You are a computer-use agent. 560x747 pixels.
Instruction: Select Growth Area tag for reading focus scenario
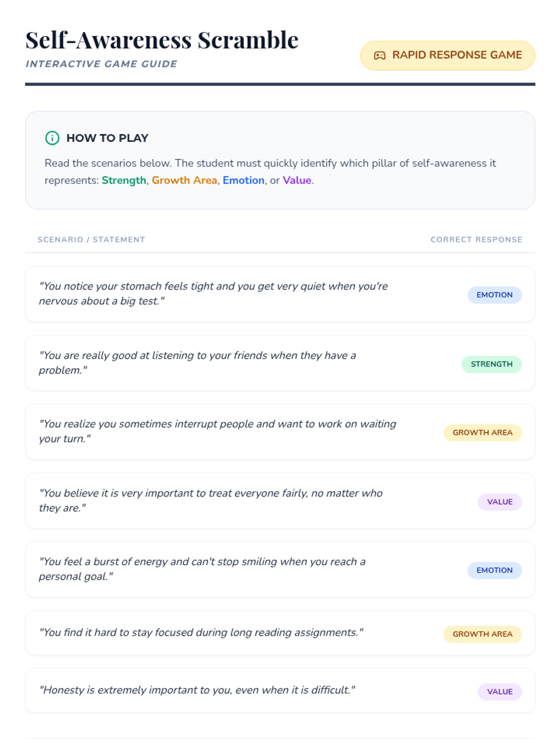pos(482,634)
